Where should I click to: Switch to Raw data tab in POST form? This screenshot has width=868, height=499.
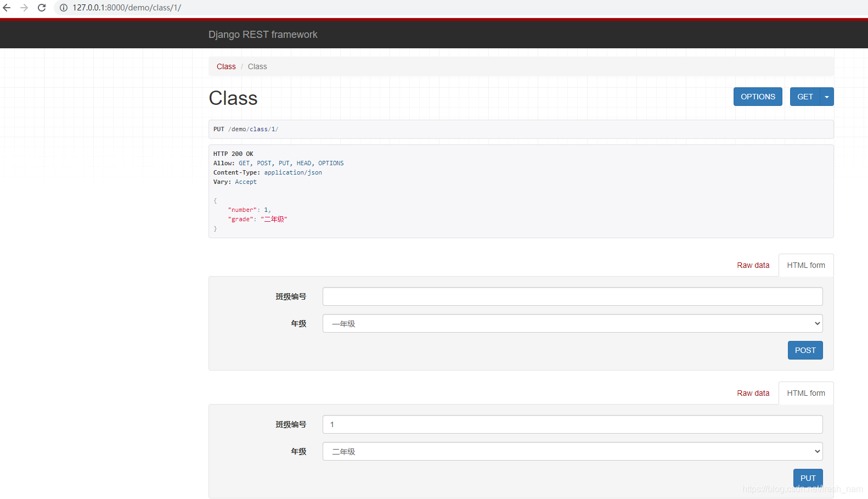coord(753,265)
